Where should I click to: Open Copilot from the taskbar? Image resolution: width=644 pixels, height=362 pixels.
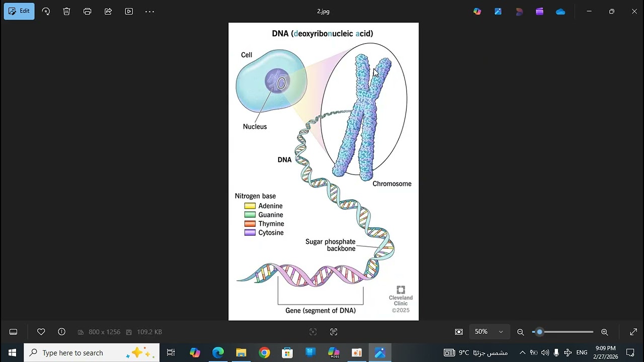[x=195, y=352]
